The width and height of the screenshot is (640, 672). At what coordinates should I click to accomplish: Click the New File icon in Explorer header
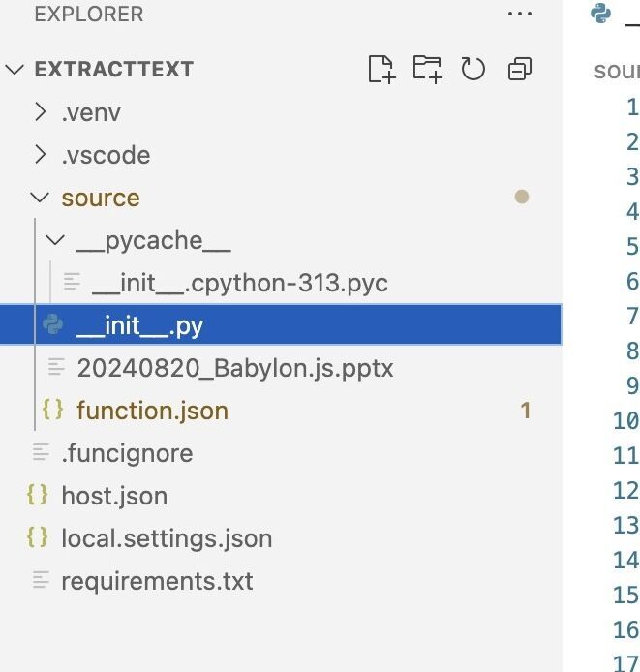[381, 69]
